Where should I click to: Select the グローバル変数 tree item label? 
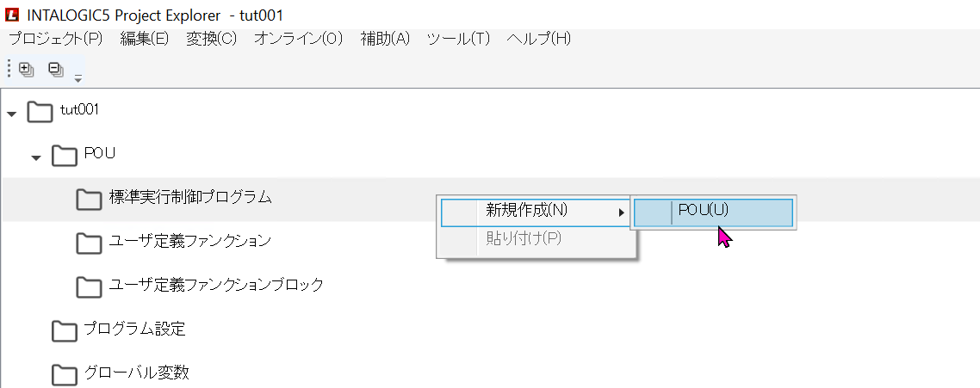[x=136, y=373]
